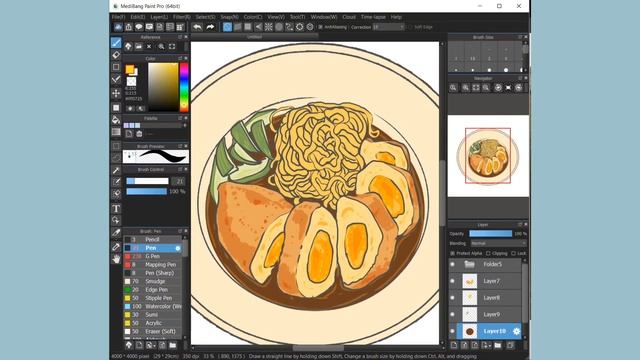Viewport: 640px width, 360px height.
Task: Add new brush at bottom of Brush panel
Action: tap(139, 345)
